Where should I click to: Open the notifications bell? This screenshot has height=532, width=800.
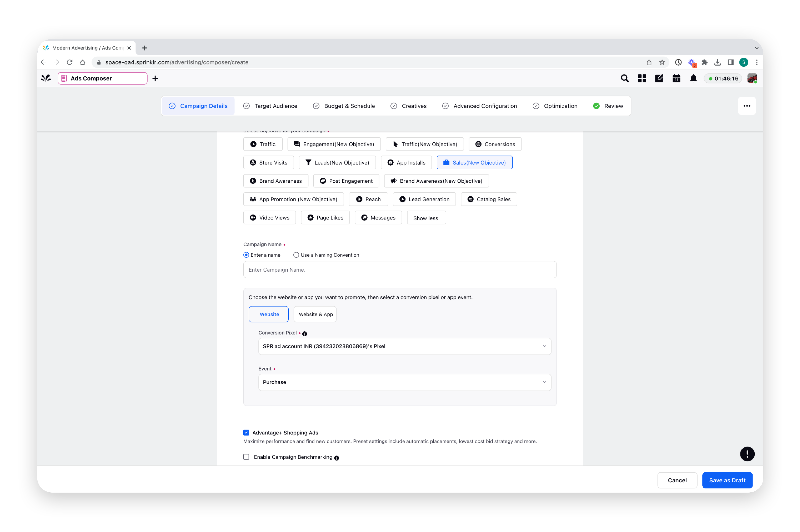(x=693, y=78)
